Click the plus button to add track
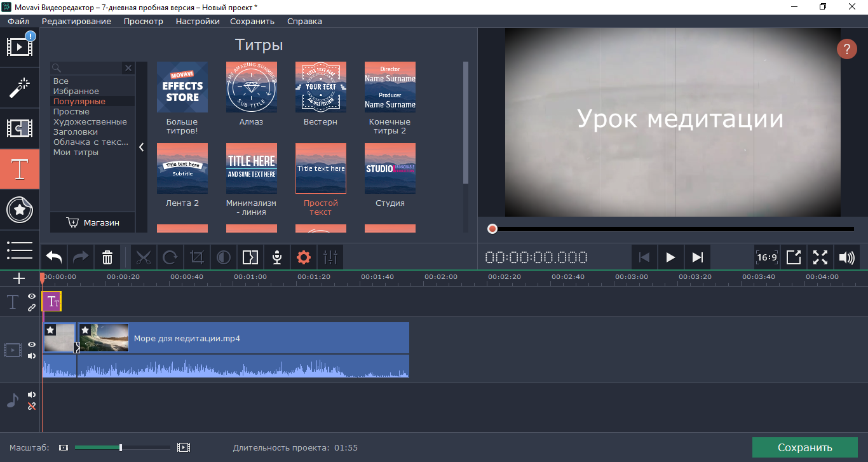 (x=19, y=278)
